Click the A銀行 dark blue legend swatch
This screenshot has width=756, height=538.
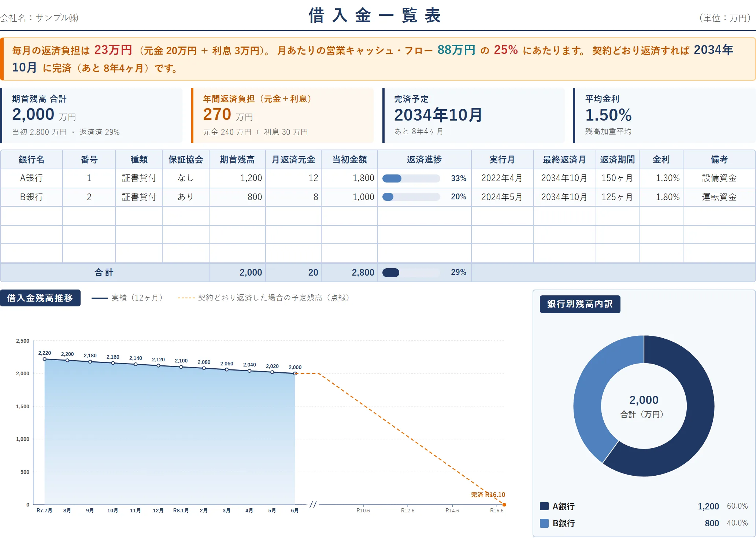coord(544,506)
